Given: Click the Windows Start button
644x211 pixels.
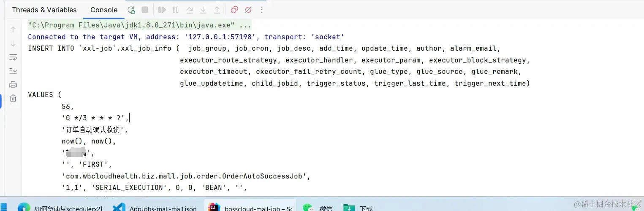Looking at the screenshot, I should pyautogui.click(x=3, y=207).
